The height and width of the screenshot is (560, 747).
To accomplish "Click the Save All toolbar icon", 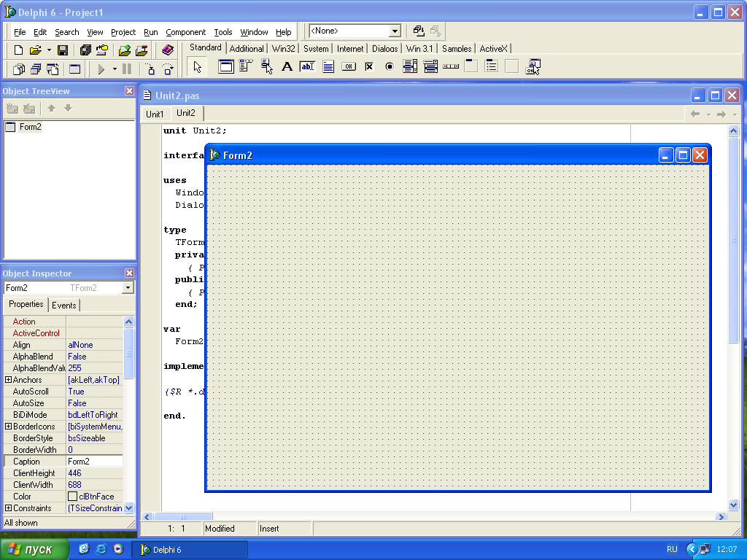I will 86,50.
